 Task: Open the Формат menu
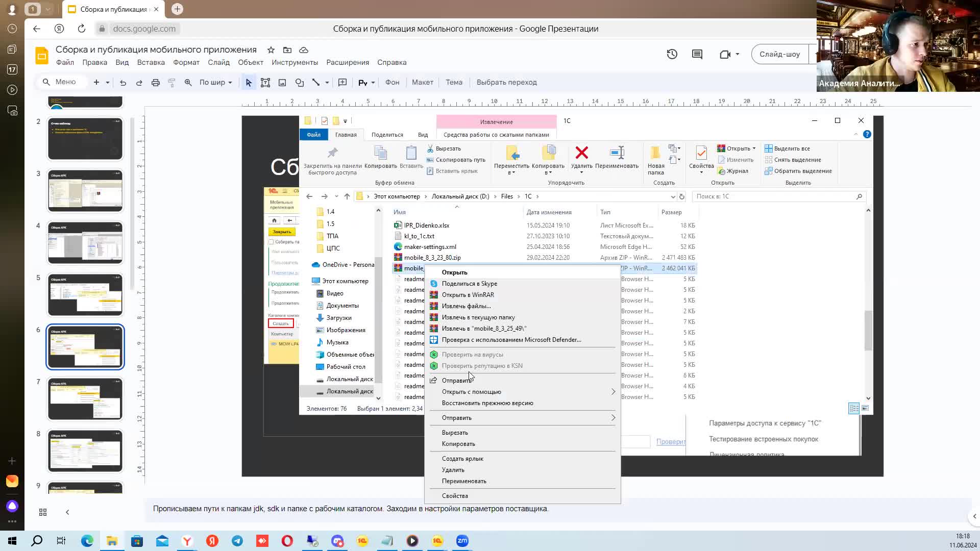(x=186, y=62)
